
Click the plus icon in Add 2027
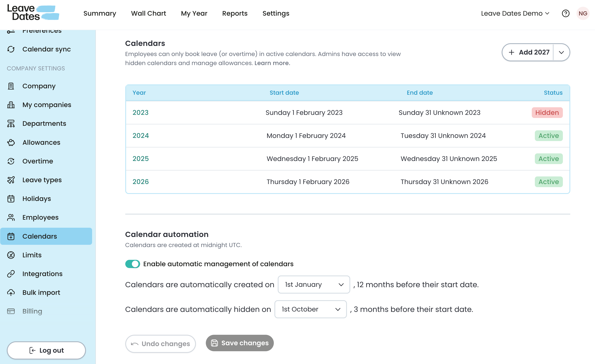(511, 52)
